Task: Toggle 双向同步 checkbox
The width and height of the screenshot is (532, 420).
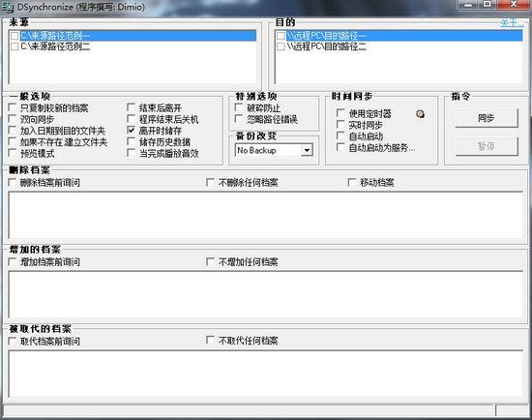Action: tap(13, 119)
